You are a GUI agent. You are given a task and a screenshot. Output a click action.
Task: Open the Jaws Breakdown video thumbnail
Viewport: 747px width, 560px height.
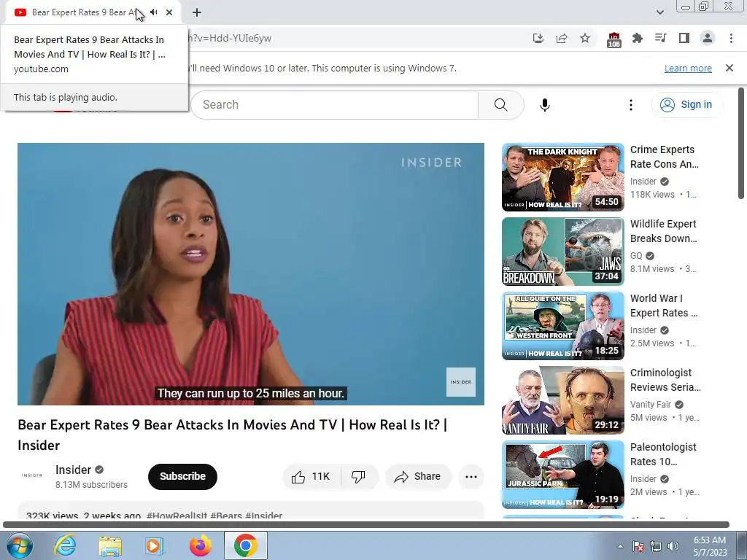pyautogui.click(x=562, y=252)
